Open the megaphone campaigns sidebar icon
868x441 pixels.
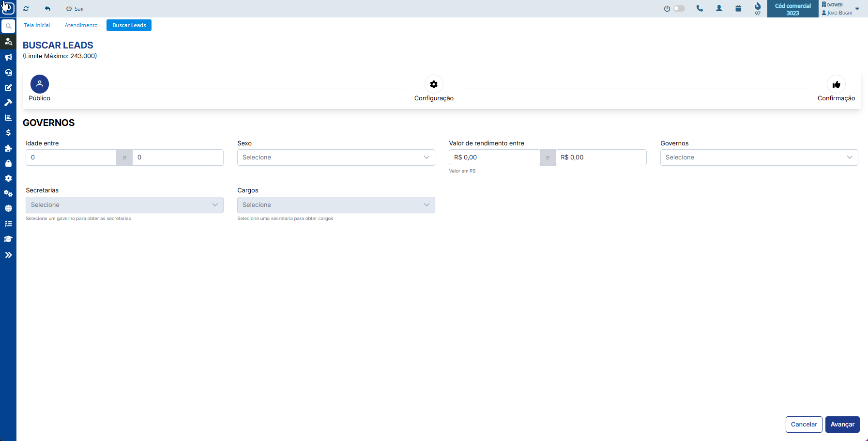point(8,57)
